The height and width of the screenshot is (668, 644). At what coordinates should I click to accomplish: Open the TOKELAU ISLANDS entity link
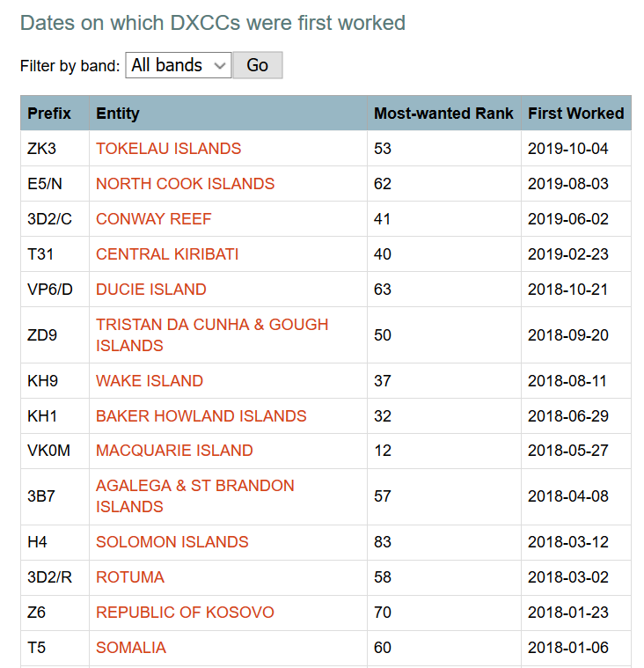(168, 149)
